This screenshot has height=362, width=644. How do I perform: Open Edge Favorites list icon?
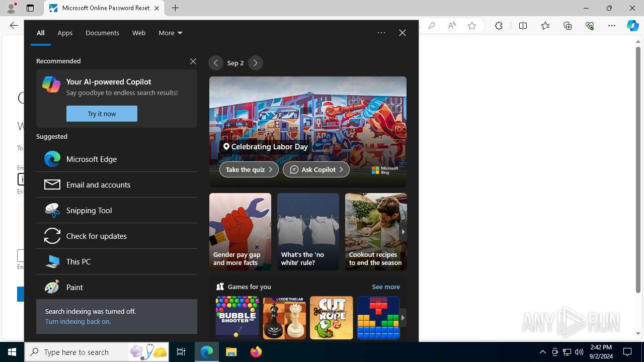(x=545, y=26)
